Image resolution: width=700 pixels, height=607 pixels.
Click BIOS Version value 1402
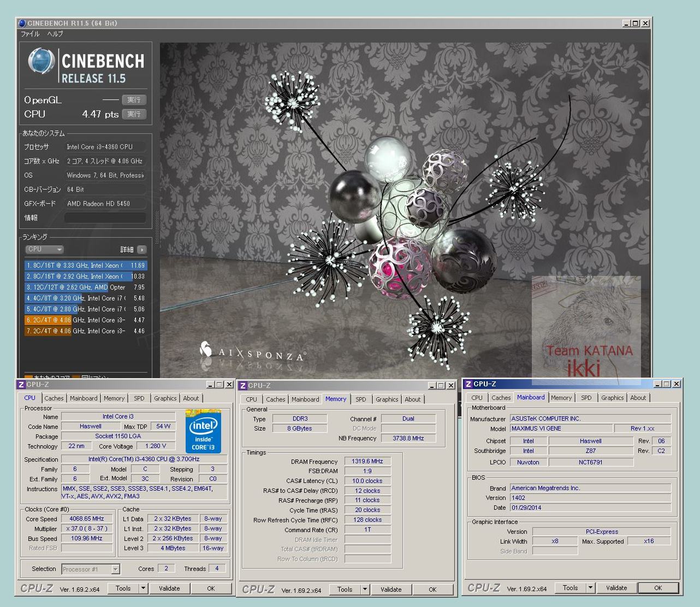pos(591,498)
